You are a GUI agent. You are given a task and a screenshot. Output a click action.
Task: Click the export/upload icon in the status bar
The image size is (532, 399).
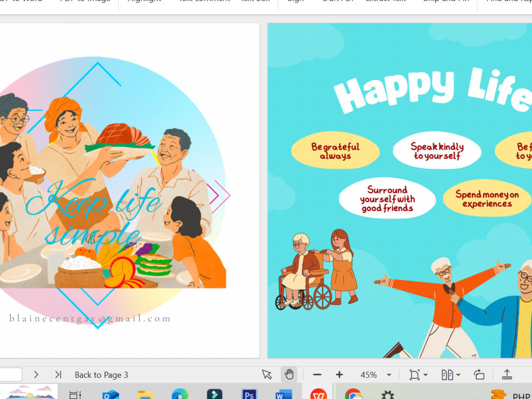(x=507, y=375)
